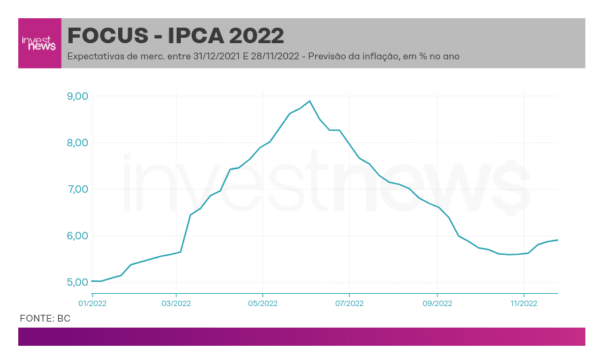
Task: Click the subtitle about market expectations
Action: tap(263, 56)
